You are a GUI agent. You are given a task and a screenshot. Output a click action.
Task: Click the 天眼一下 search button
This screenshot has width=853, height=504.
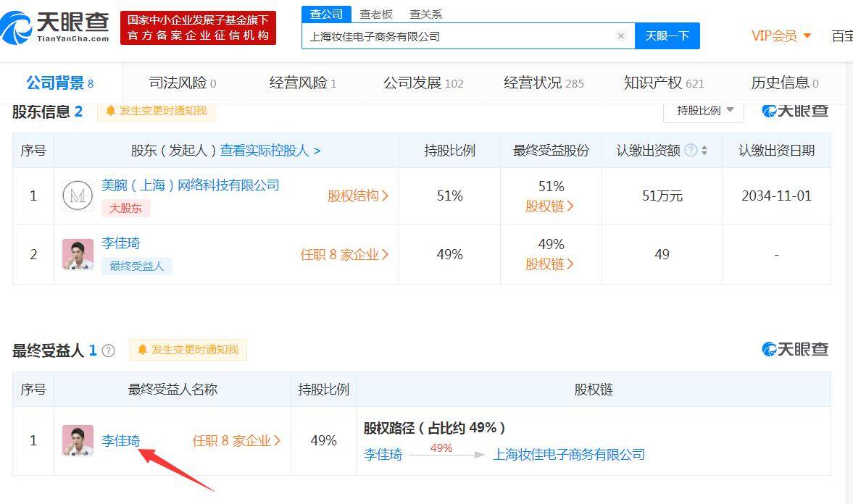click(x=667, y=36)
